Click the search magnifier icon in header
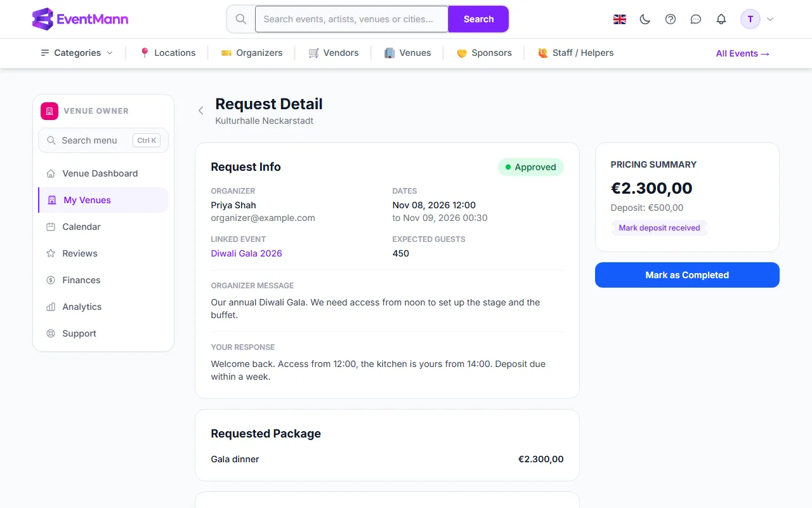The image size is (812, 508). (x=241, y=19)
